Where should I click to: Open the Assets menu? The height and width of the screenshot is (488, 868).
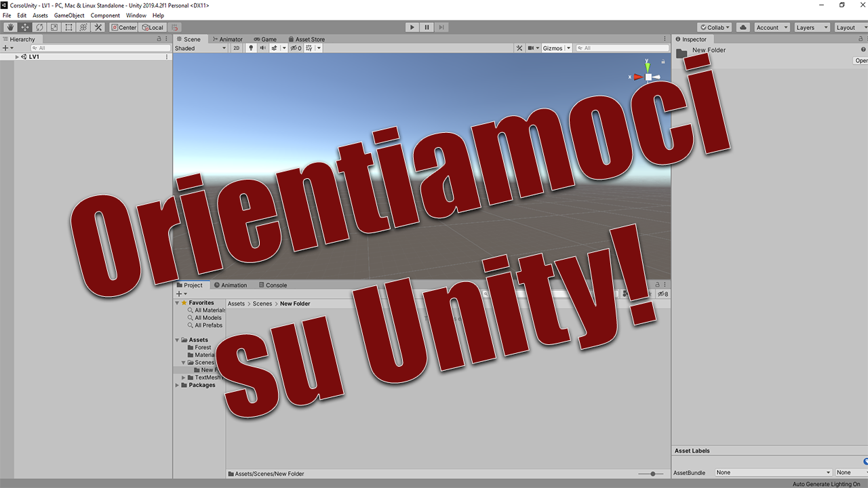click(x=40, y=15)
